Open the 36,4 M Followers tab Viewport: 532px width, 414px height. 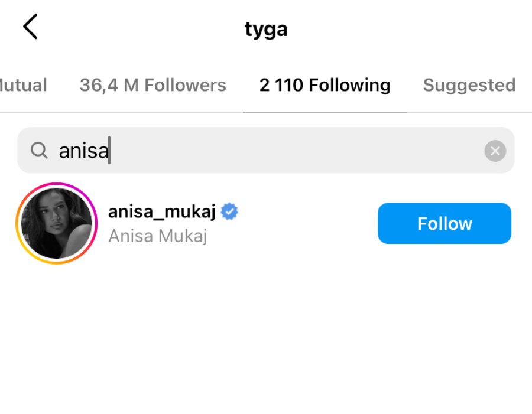(153, 85)
